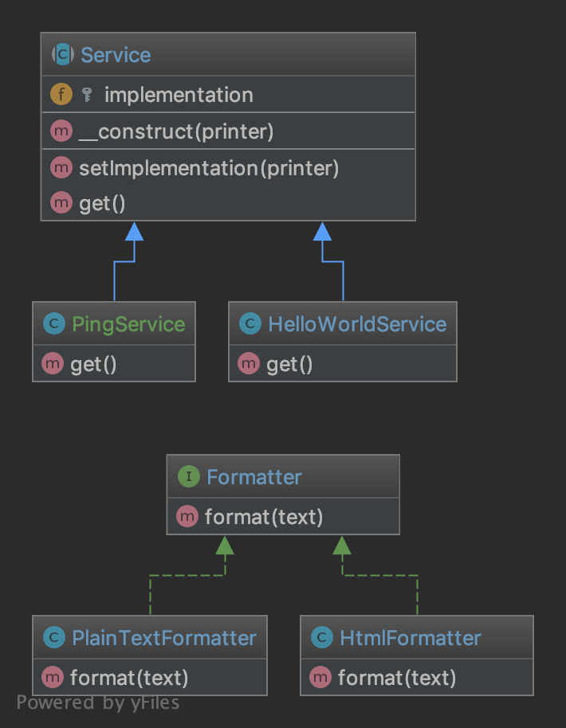
Task: Click the PlainTextFormatter class icon
Action: [53, 638]
